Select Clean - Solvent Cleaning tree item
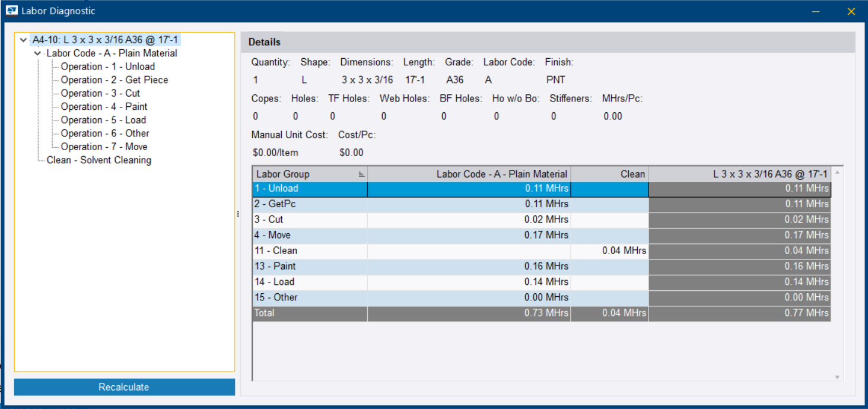Viewport: 868px width, 409px height. tap(98, 160)
